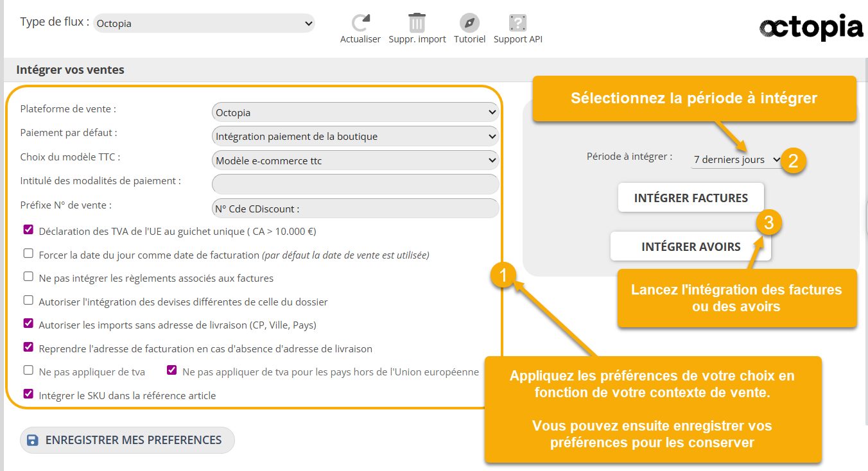This screenshot has width=868, height=471.
Task: Expand the Plateforme de vente dropdown
Action: coord(355,112)
